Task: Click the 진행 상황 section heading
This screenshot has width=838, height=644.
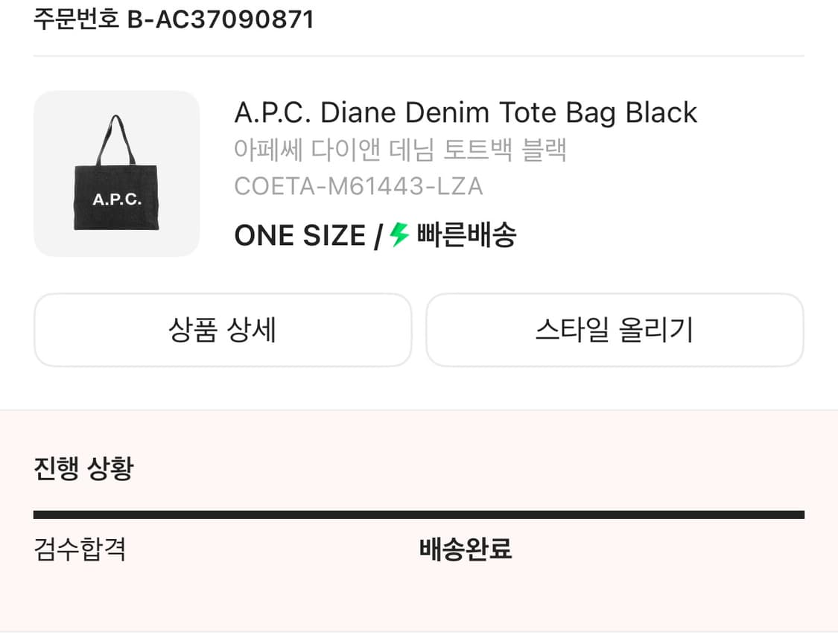Action: tap(83, 469)
